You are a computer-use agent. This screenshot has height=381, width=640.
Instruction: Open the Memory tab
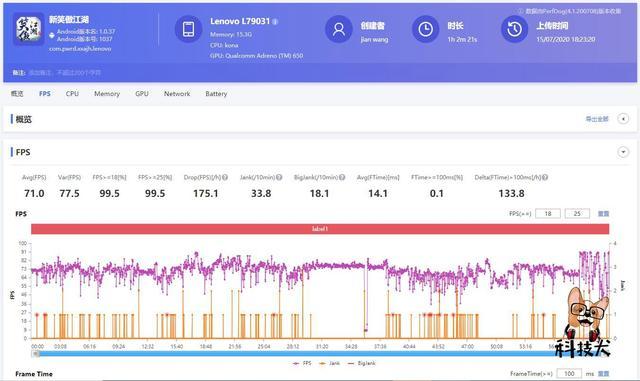pos(107,94)
